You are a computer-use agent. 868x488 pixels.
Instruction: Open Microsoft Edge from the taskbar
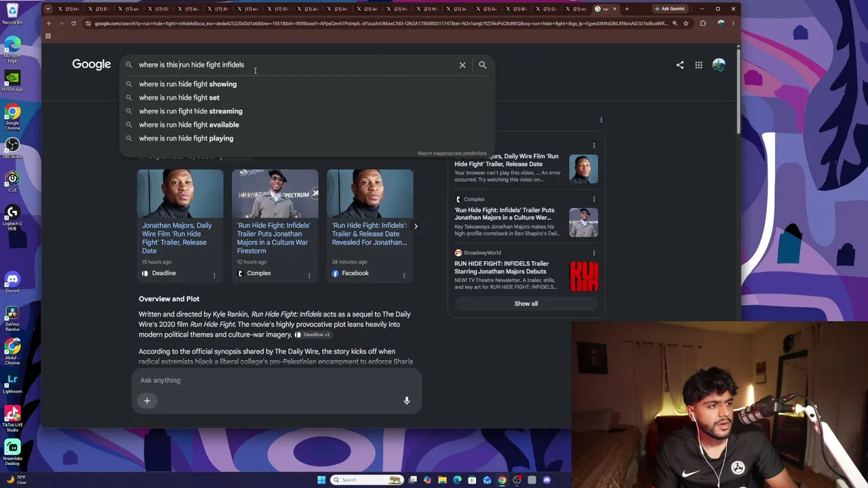[457, 480]
